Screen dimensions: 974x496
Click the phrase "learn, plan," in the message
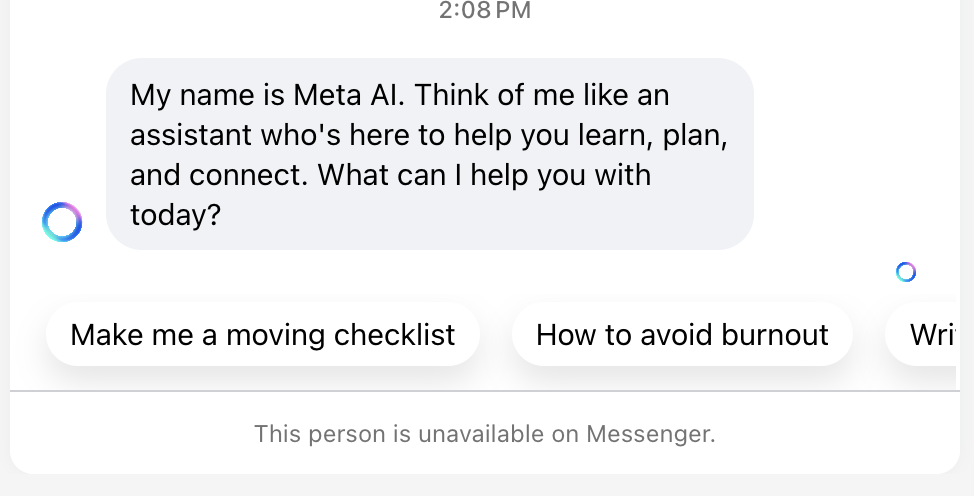[x=653, y=135]
